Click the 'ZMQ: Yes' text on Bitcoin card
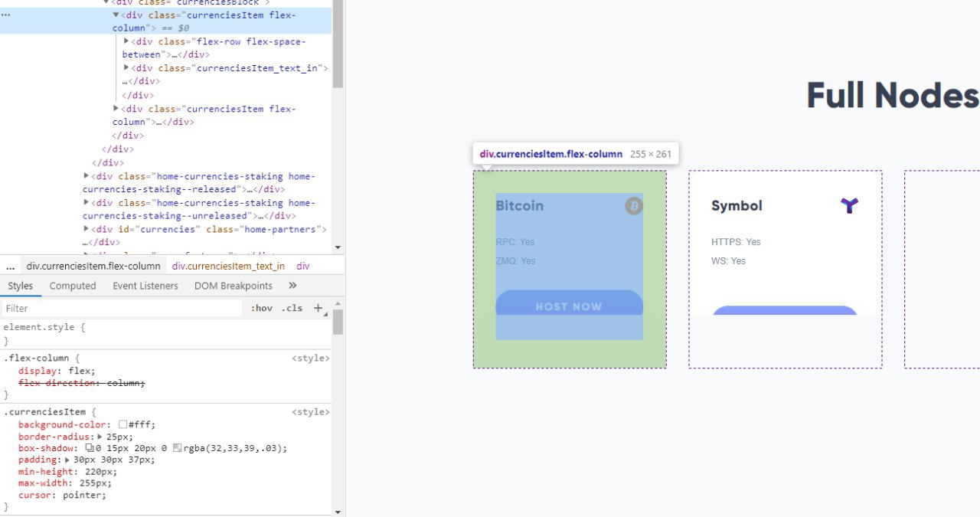The image size is (980, 517). pyautogui.click(x=515, y=261)
